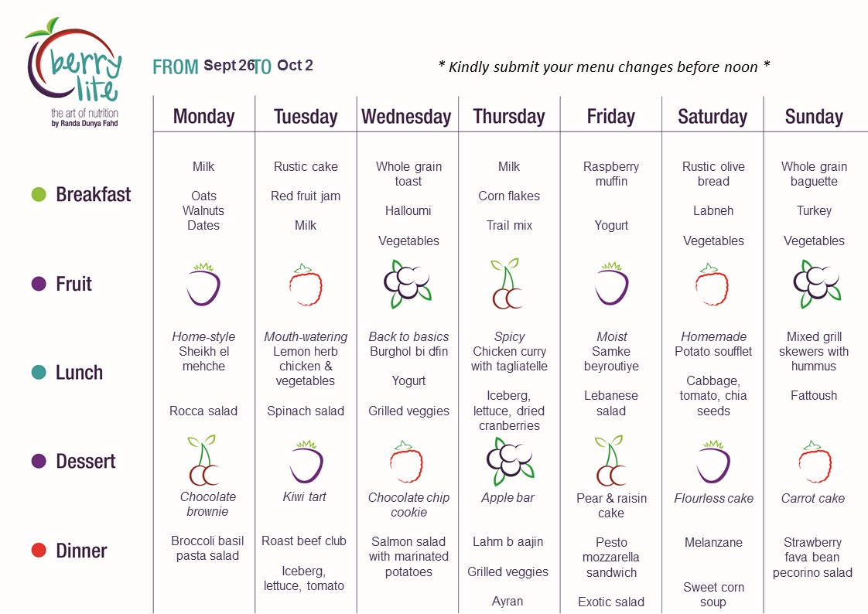Select the Saturday column header
This screenshot has height=614, width=868.
pos(713,117)
